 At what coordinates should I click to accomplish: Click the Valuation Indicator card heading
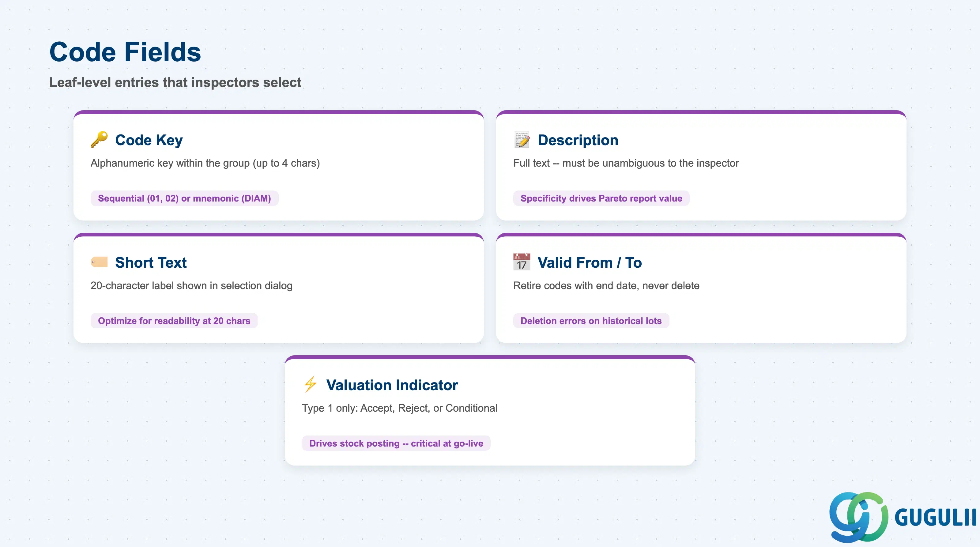pyautogui.click(x=392, y=385)
